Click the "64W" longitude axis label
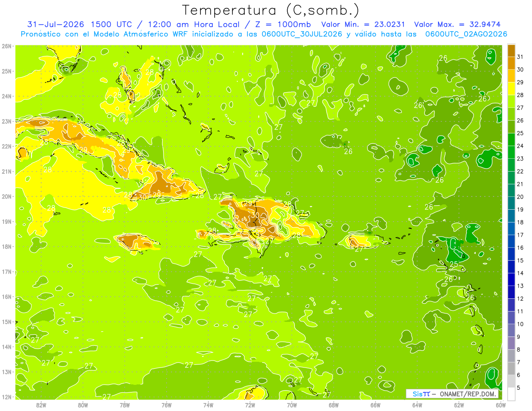This screenshot has width=532, height=411. click(x=417, y=405)
